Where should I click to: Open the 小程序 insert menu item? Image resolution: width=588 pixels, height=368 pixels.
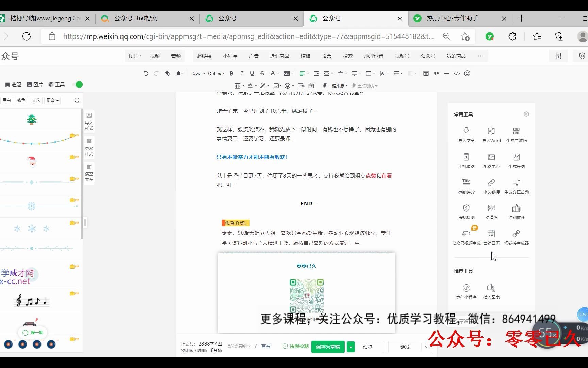point(230,56)
